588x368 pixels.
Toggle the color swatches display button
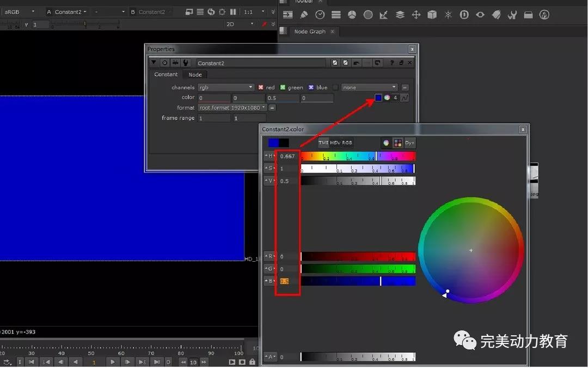pos(397,143)
